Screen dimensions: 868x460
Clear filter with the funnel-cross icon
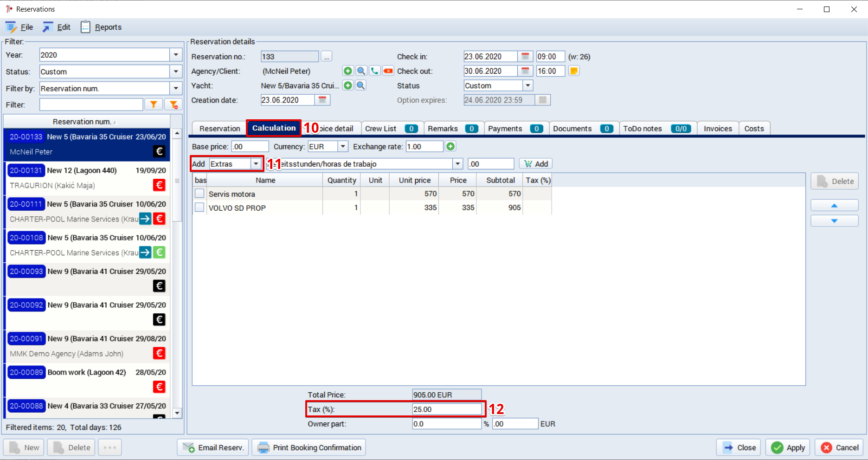[174, 104]
